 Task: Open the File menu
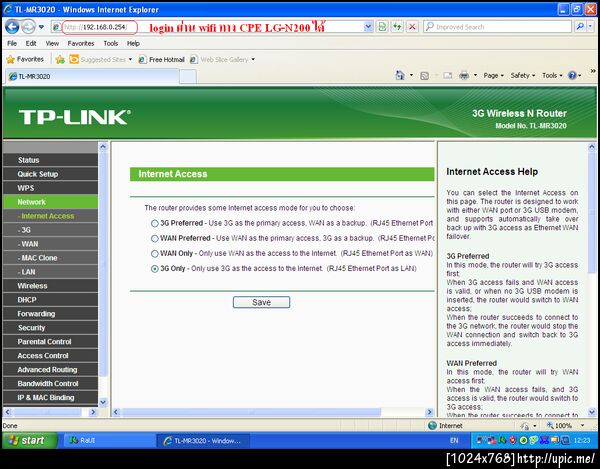tap(12, 43)
